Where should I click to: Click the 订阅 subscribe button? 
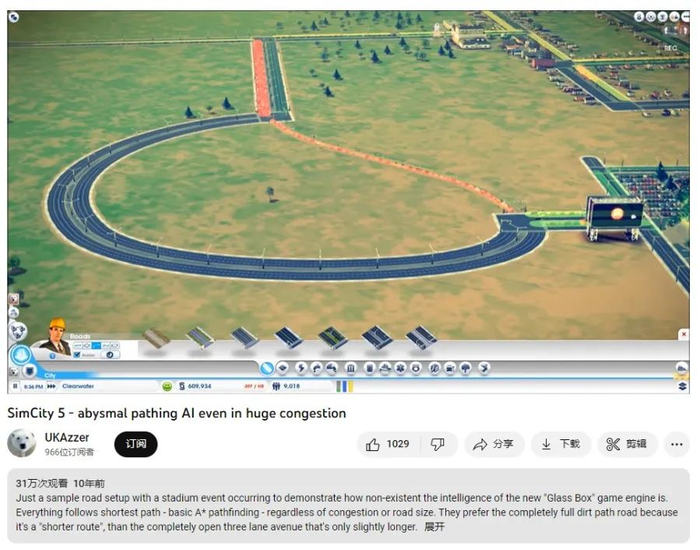click(136, 444)
